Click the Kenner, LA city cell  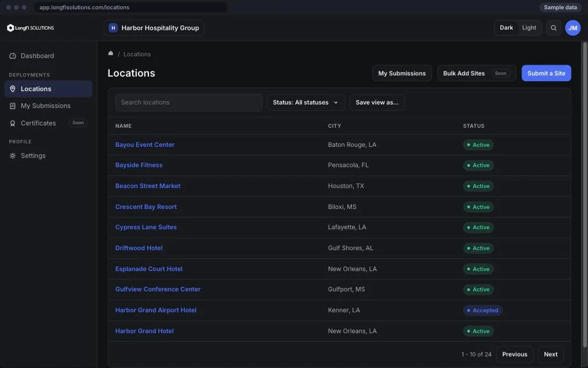(x=343, y=310)
